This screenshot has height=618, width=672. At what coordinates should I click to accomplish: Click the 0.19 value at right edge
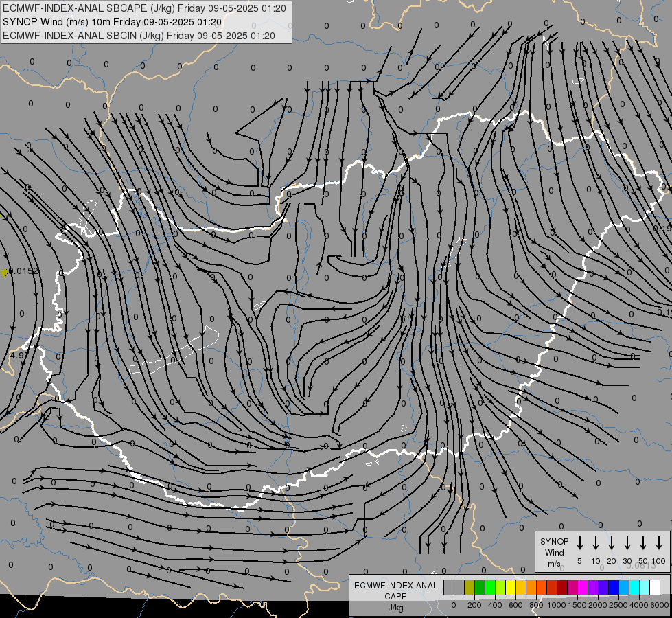click(x=662, y=229)
